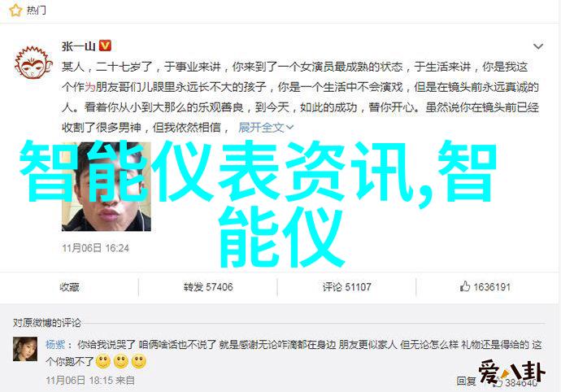The width and height of the screenshot is (561, 392).
Task: Click 杨紫's commenter avatar
Action: [25, 349]
